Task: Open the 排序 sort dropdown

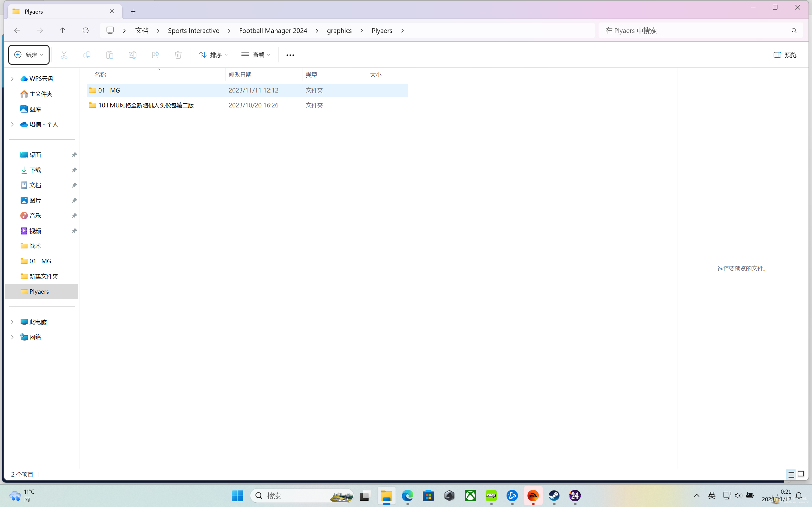Action: coord(213,55)
